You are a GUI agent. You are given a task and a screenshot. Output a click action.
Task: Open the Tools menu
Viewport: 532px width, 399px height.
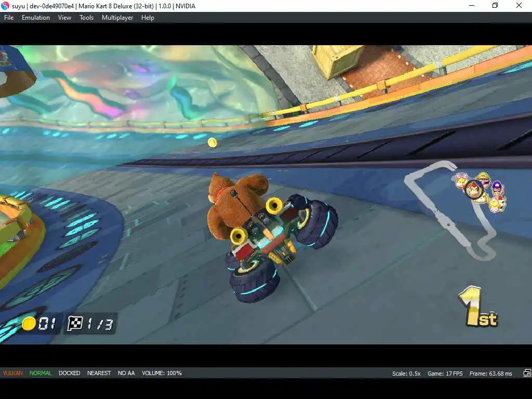[87, 18]
